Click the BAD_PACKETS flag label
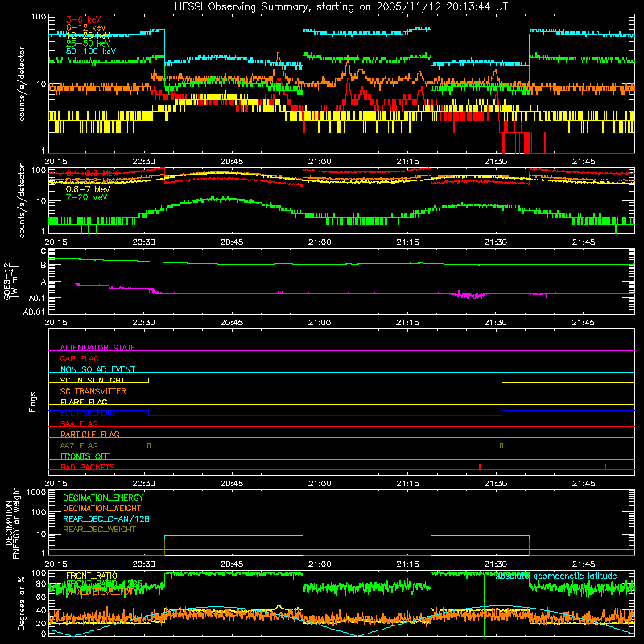This screenshot has height=644, width=644. [88, 467]
